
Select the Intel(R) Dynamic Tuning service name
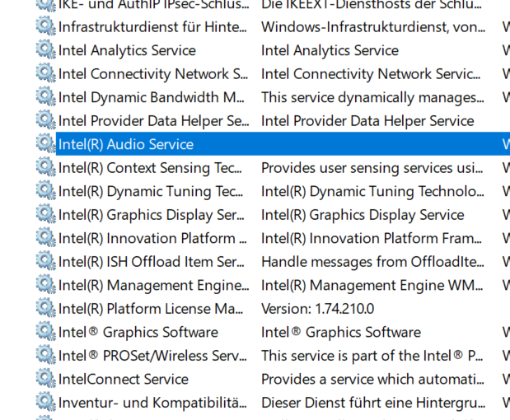151,192
